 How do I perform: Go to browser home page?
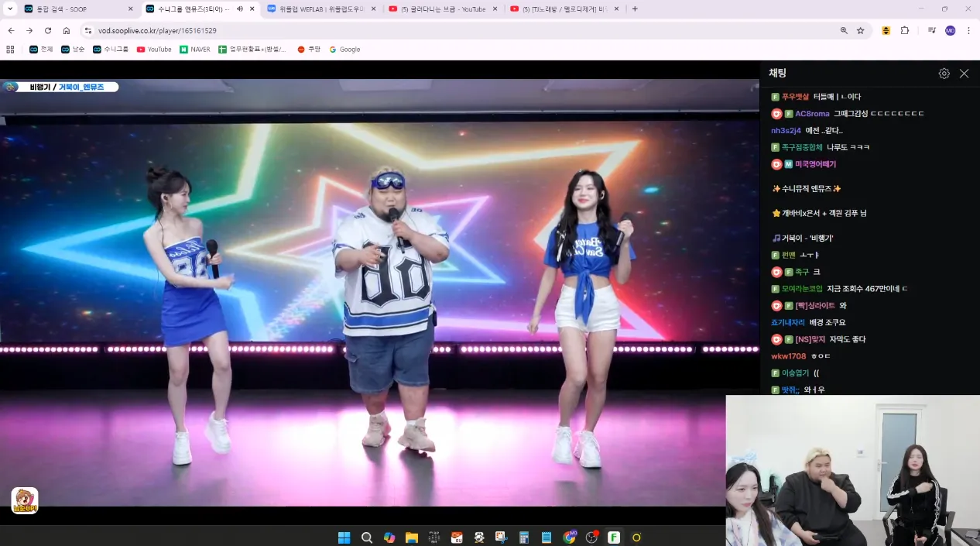tap(67, 31)
